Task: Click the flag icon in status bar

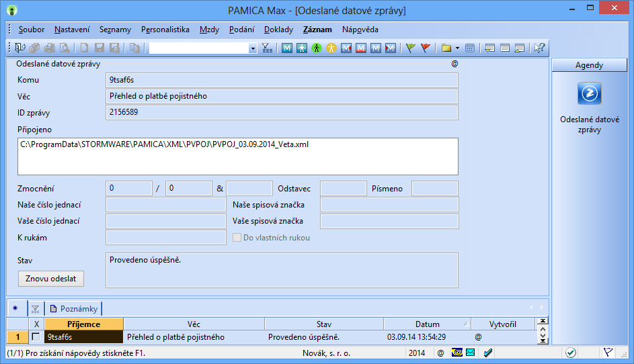Action: pos(608,353)
